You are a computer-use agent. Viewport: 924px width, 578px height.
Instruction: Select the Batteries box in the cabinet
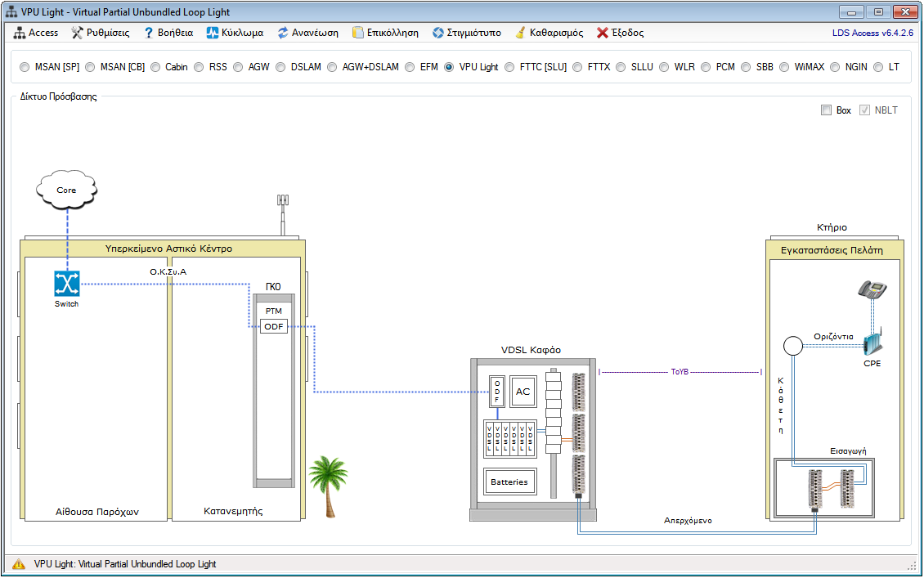point(510,482)
